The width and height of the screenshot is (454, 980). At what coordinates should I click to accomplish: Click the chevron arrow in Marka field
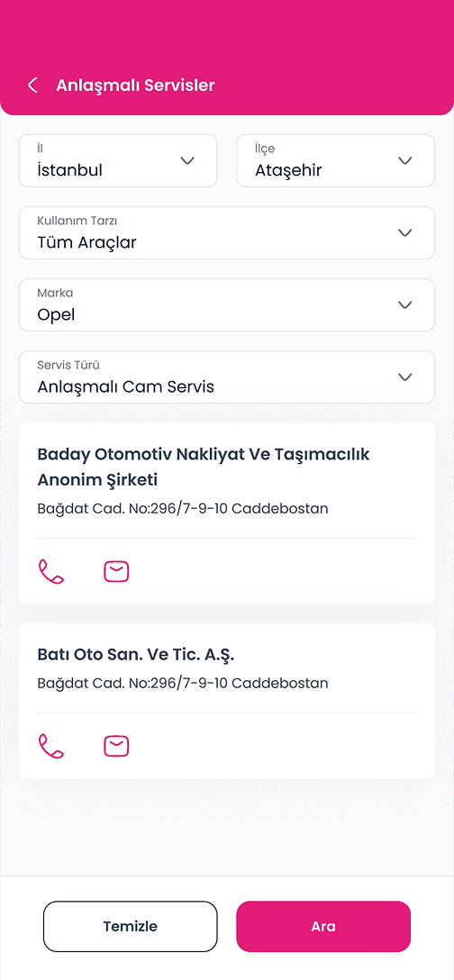pos(405,305)
